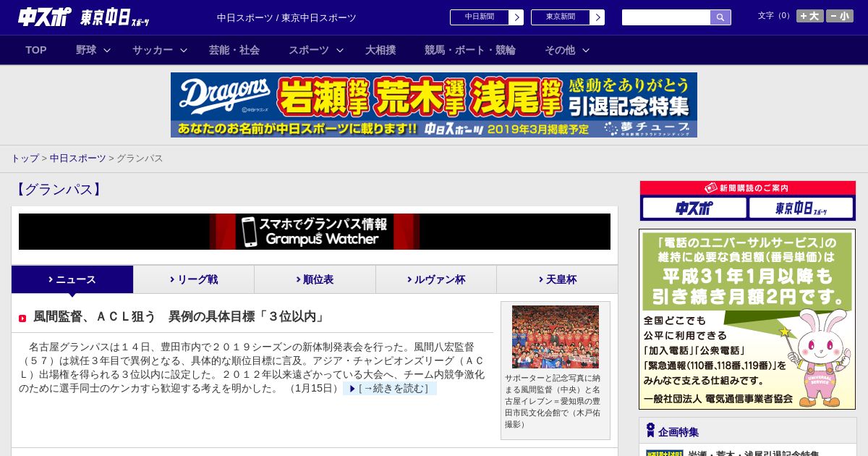Focus the header search input field

pos(666,17)
